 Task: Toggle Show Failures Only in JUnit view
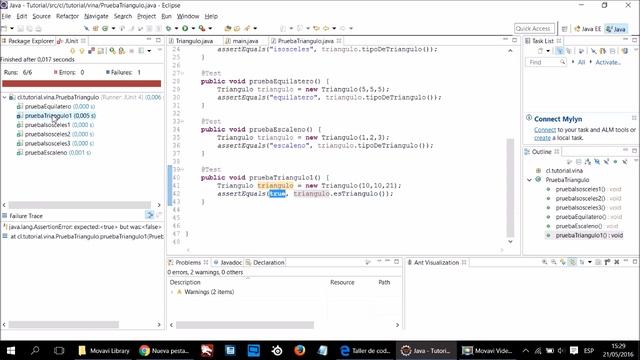tap(91, 51)
